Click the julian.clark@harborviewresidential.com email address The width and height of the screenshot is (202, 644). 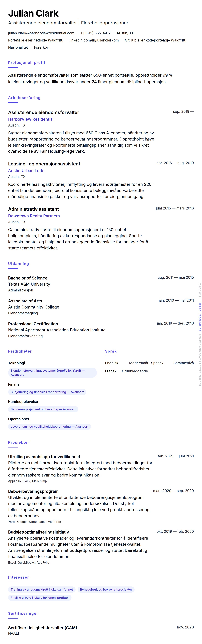pos(41,33)
